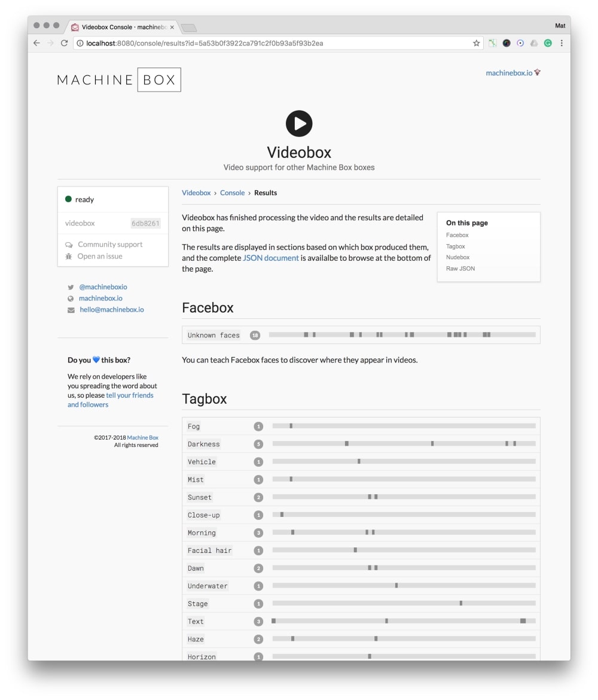
Task: Click Machine Box copyright link
Action: tap(142, 437)
